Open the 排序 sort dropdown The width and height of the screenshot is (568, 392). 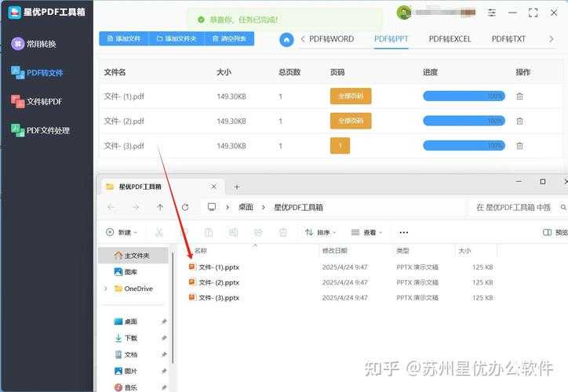322,233
